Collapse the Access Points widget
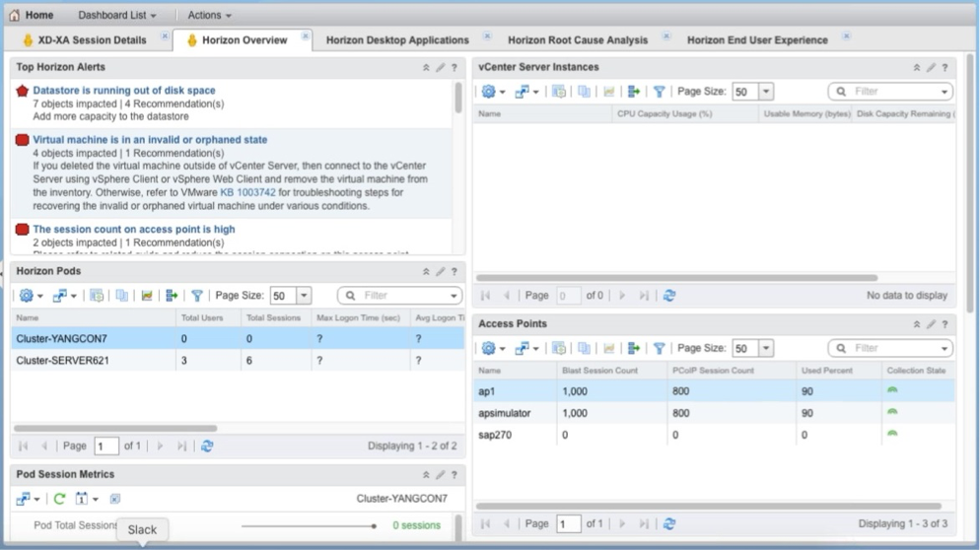The width and height of the screenshot is (980, 550). tap(916, 324)
